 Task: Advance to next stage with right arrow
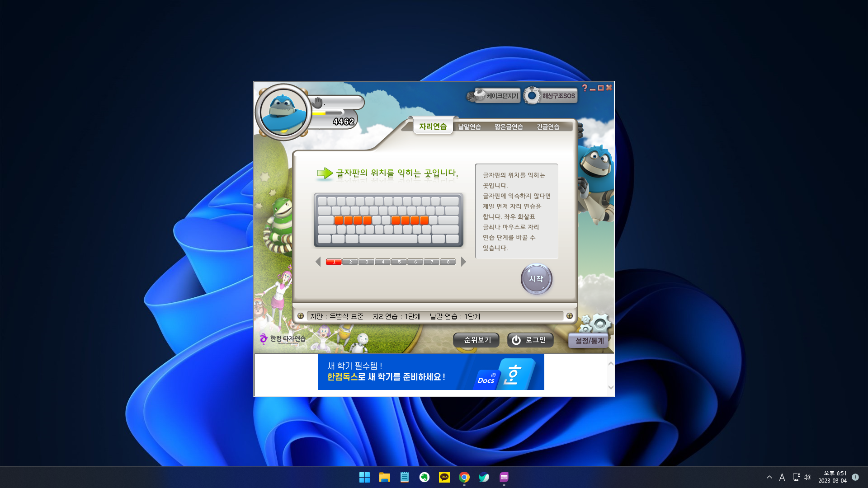[463, 262]
